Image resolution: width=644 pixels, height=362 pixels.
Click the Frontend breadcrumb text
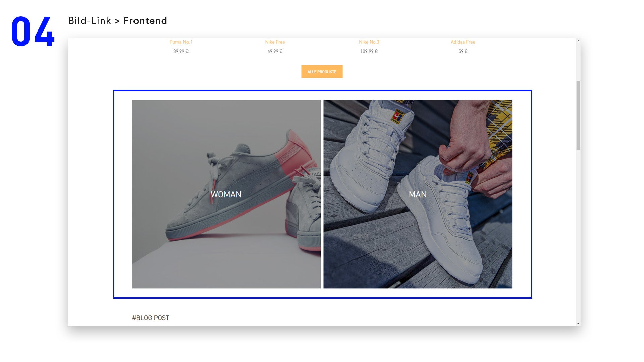tap(145, 21)
